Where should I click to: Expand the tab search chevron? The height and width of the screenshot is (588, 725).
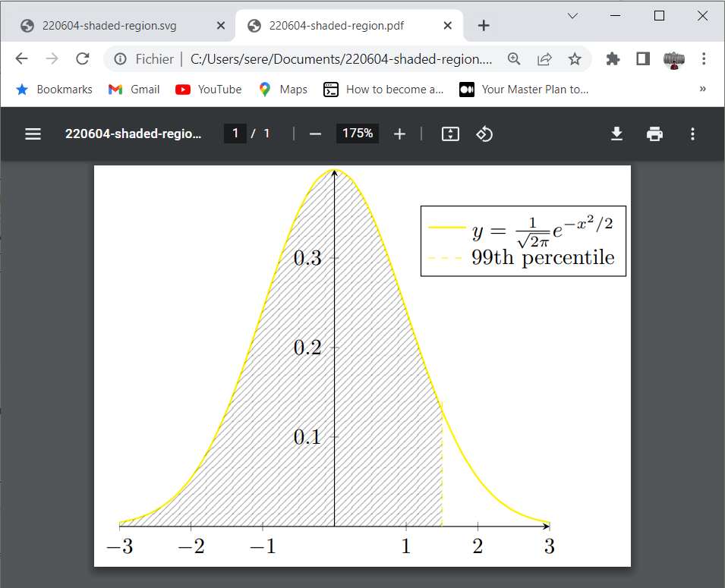pos(572,16)
